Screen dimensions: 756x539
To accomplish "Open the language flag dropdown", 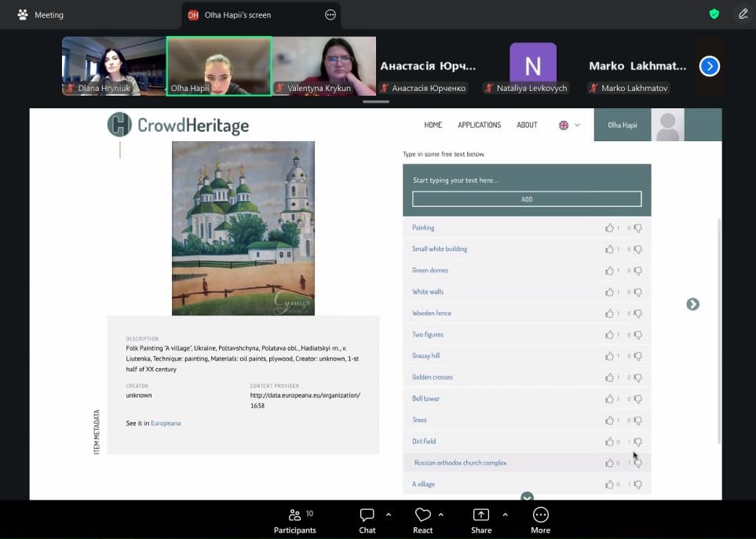I will (x=569, y=126).
